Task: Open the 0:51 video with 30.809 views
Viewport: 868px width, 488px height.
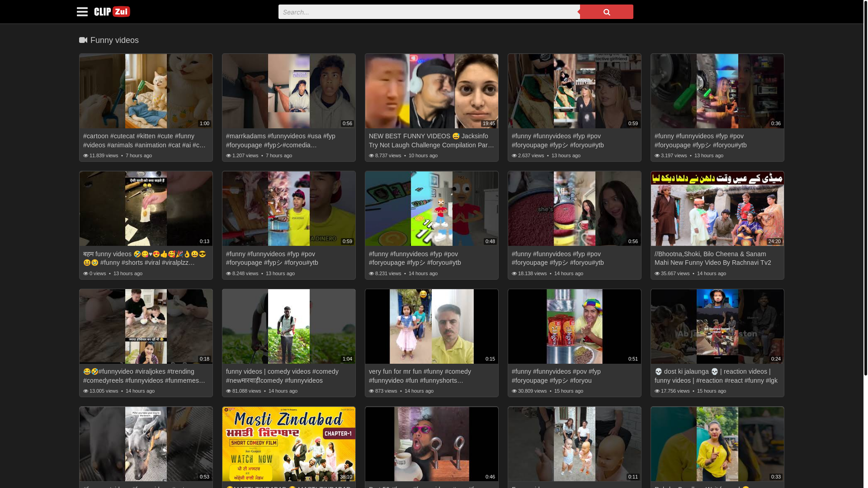Action: pyautogui.click(x=575, y=327)
